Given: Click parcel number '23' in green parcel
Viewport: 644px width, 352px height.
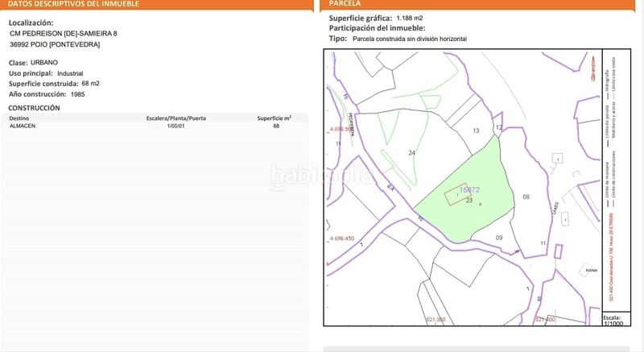Looking at the screenshot, I should (469, 201).
